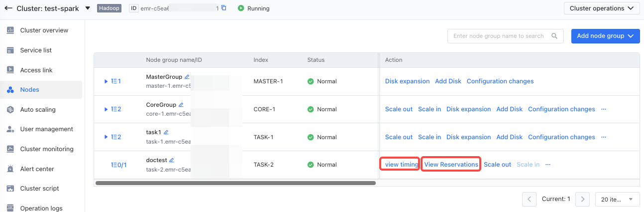Edit MasterGroup name with pencil icon
The image size is (644, 212).
click(x=187, y=77)
